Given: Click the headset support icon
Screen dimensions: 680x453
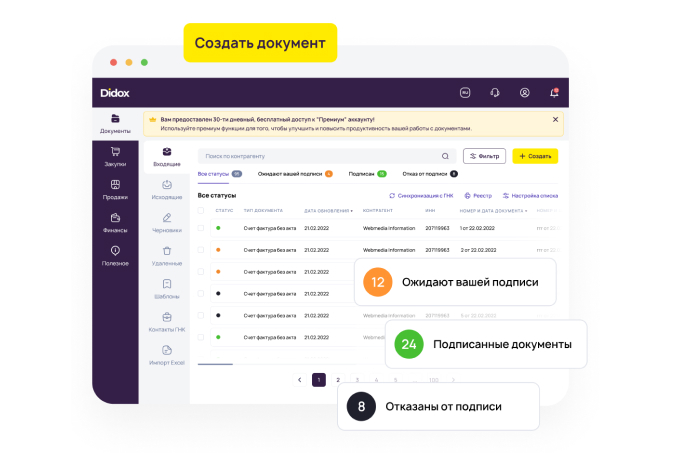Looking at the screenshot, I should coord(494,93).
